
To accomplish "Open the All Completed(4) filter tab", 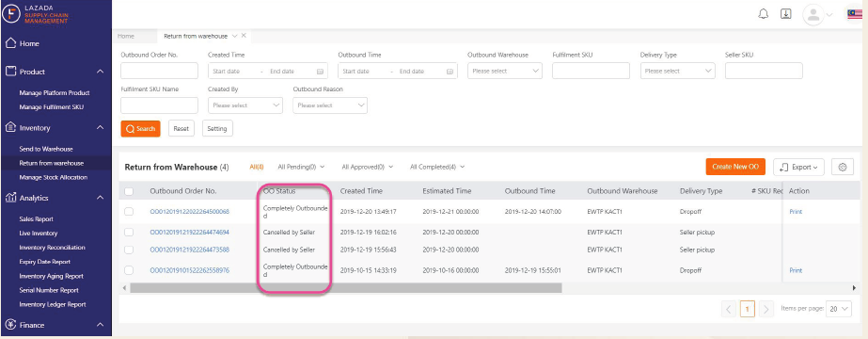I will [437, 167].
